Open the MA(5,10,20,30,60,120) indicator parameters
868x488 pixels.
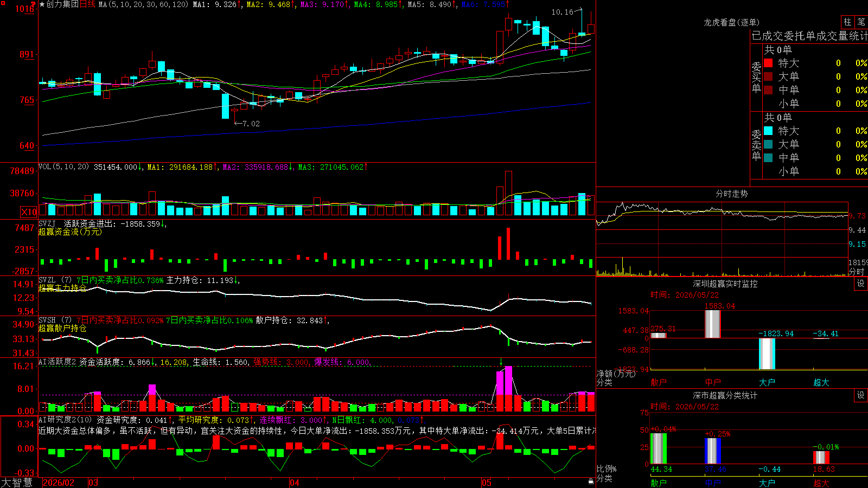tap(143, 4)
